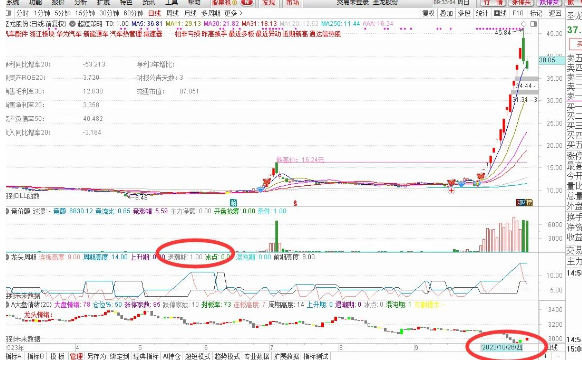Expand 更多 period options
The height and width of the screenshot is (366, 582).
[233, 13]
